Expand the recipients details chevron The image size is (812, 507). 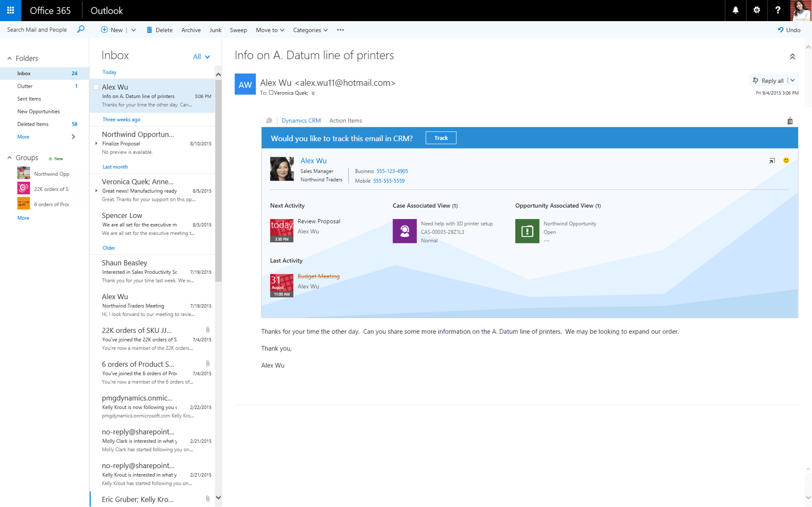coord(313,94)
